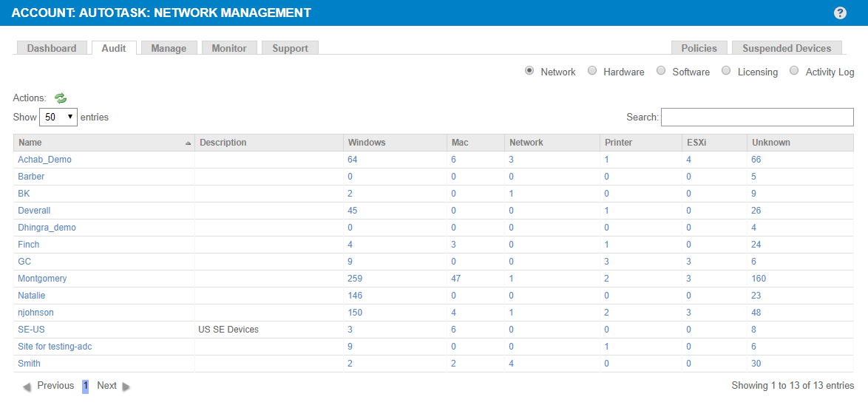Select the Network radio button
The height and width of the screenshot is (405, 868).
tap(529, 71)
